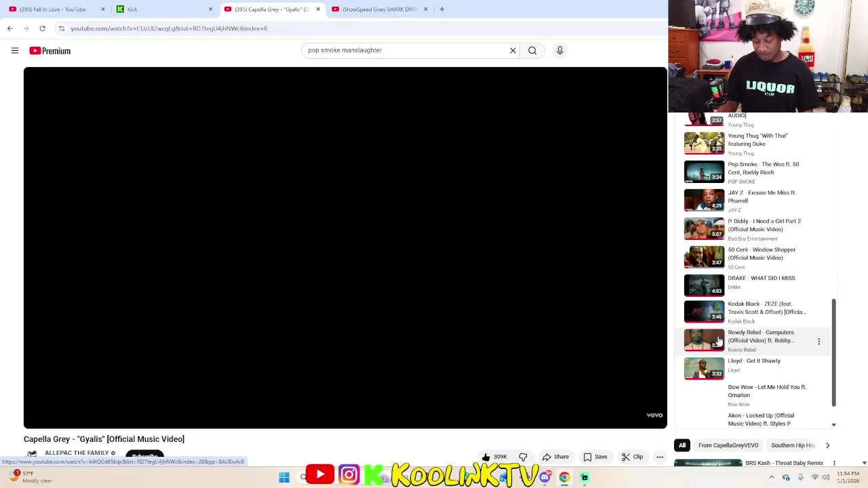Click the video player area
The height and width of the screenshot is (488, 868).
coord(345,247)
